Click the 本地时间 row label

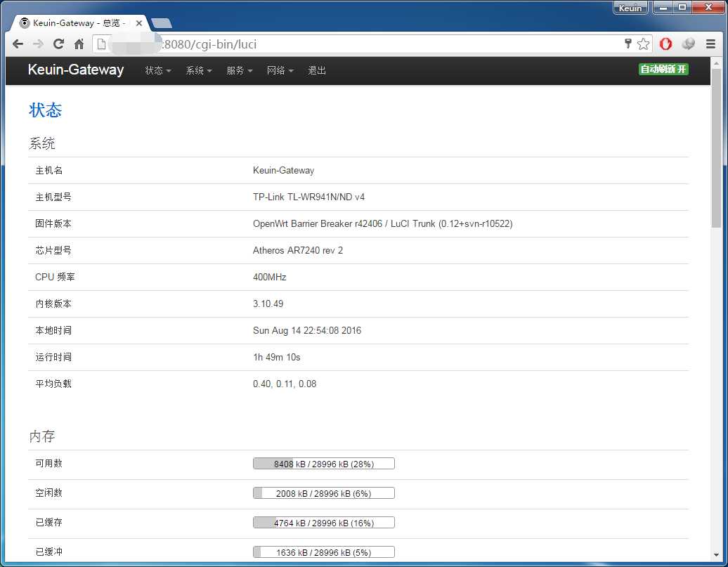[x=53, y=331]
